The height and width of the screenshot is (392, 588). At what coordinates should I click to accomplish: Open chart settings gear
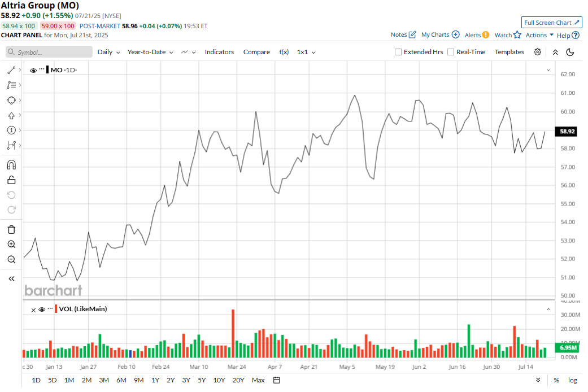pos(537,52)
